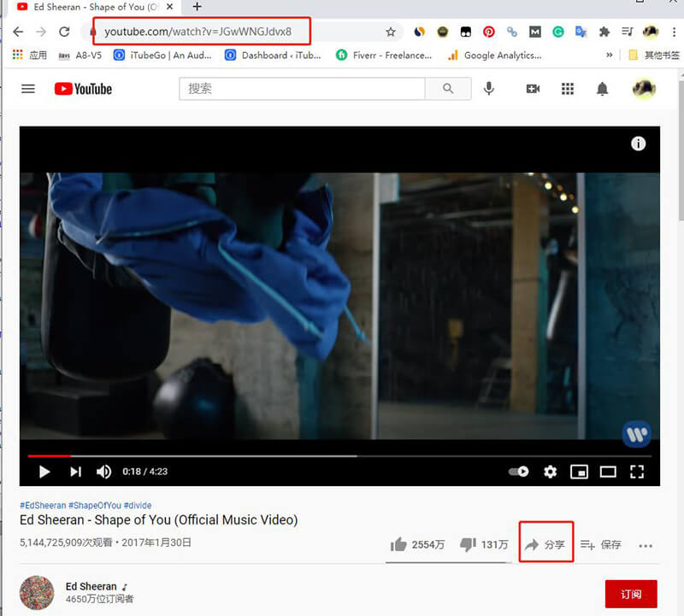The image size is (684, 616).
Task: Open a new browser tab
Action: 197,7
